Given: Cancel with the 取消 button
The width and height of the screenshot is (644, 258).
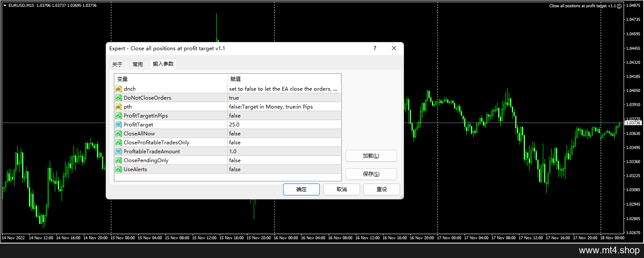Looking at the screenshot, I should 342,189.
